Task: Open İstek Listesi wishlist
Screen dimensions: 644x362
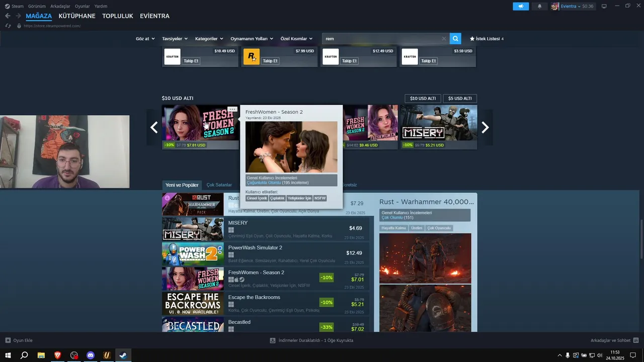Action: [487, 39]
